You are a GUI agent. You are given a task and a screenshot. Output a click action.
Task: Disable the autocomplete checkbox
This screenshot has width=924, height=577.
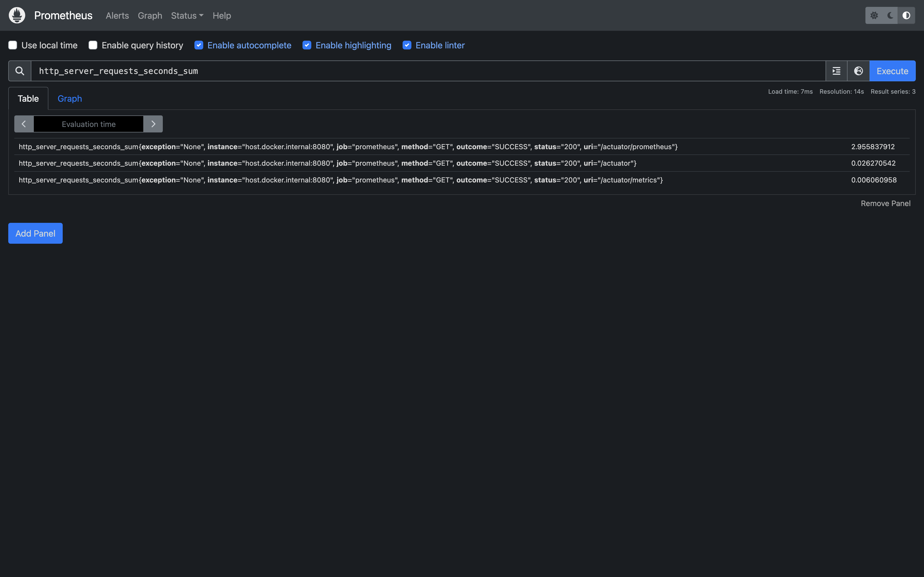click(199, 45)
